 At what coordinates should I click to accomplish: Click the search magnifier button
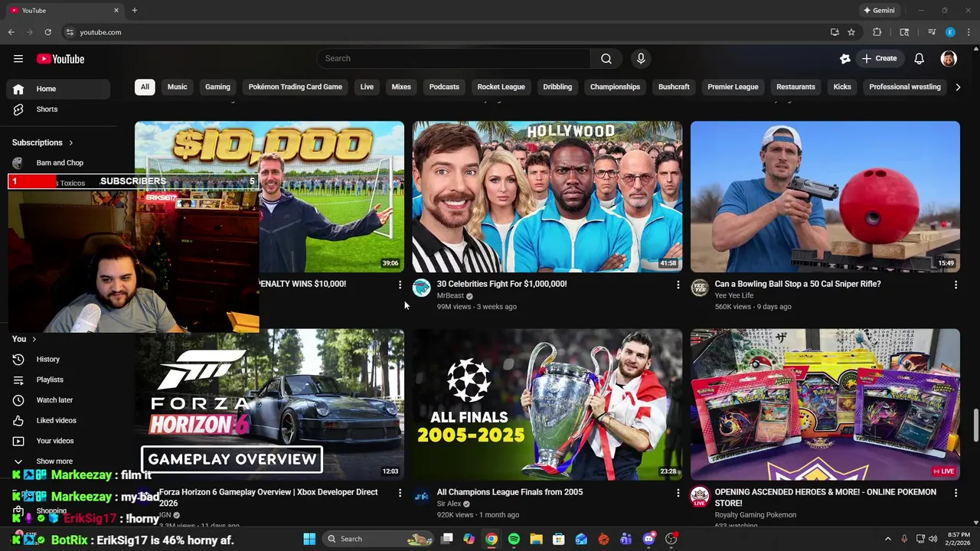pos(606,59)
